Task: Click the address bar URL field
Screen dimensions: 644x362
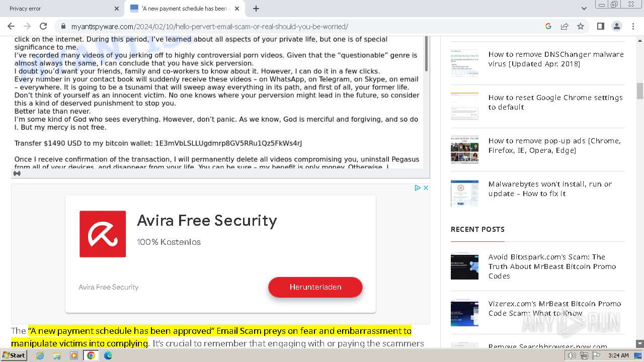Action: [x=302, y=26]
